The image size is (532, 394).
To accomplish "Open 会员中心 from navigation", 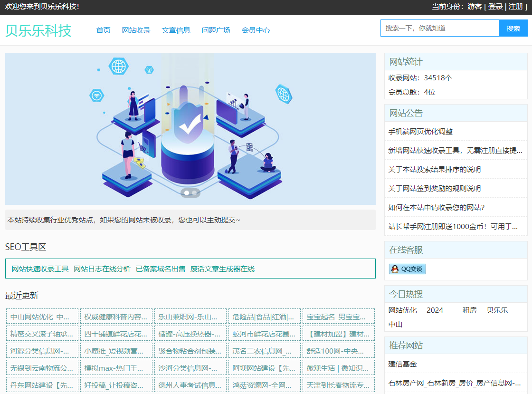I will [x=256, y=30].
